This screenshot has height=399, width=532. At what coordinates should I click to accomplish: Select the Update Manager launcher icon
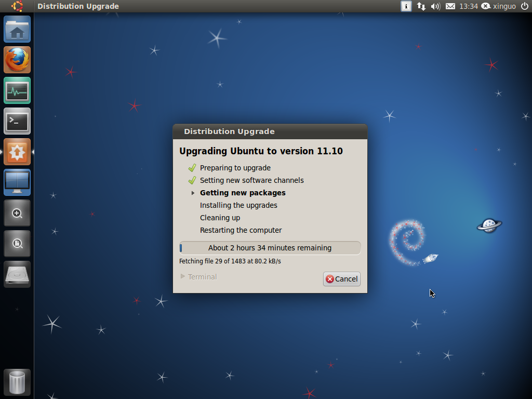pos(17,152)
